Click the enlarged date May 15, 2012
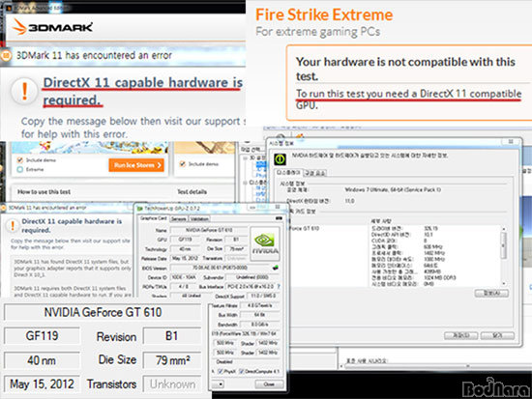The height and width of the screenshot is (399, 532). [42, 385]
